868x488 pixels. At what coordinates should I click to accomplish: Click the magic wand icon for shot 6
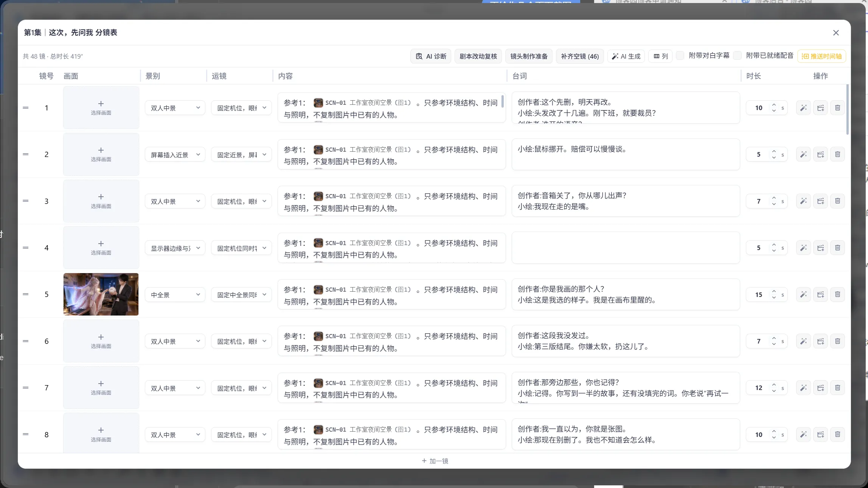803,341
